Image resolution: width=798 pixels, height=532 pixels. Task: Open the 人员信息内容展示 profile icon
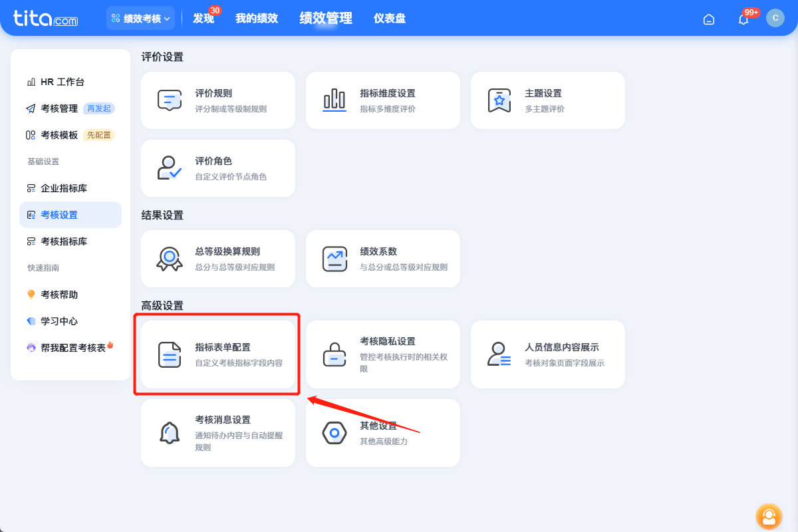(x=499, y=354)
